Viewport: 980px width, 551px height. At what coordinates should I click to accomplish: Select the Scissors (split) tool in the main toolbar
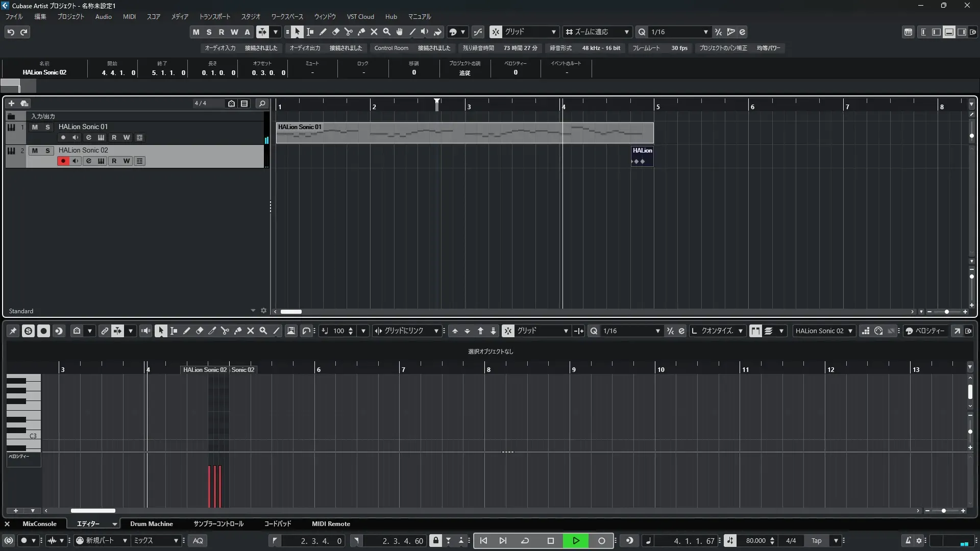click(349, 32)
